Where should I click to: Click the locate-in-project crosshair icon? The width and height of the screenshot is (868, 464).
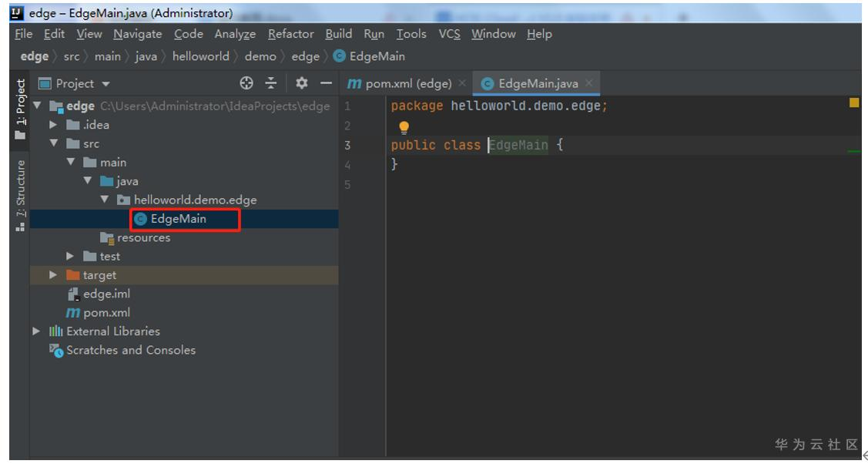tap(246, 83)
